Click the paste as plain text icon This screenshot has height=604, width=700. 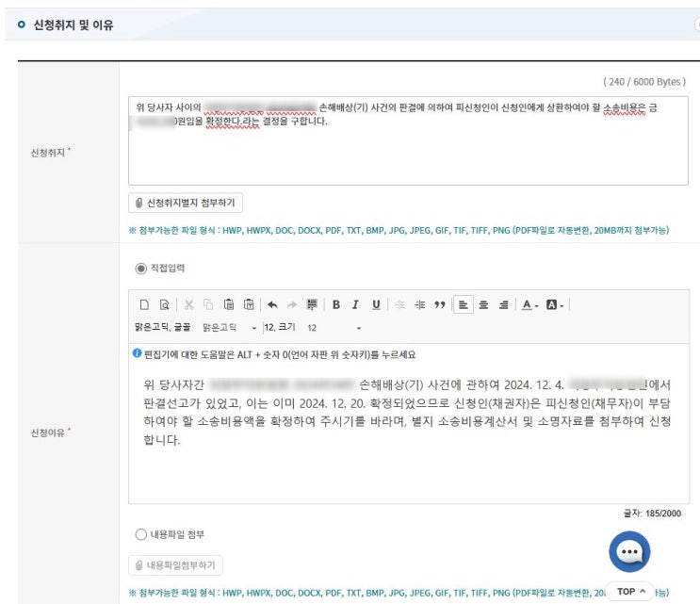[x=249, y=304]
